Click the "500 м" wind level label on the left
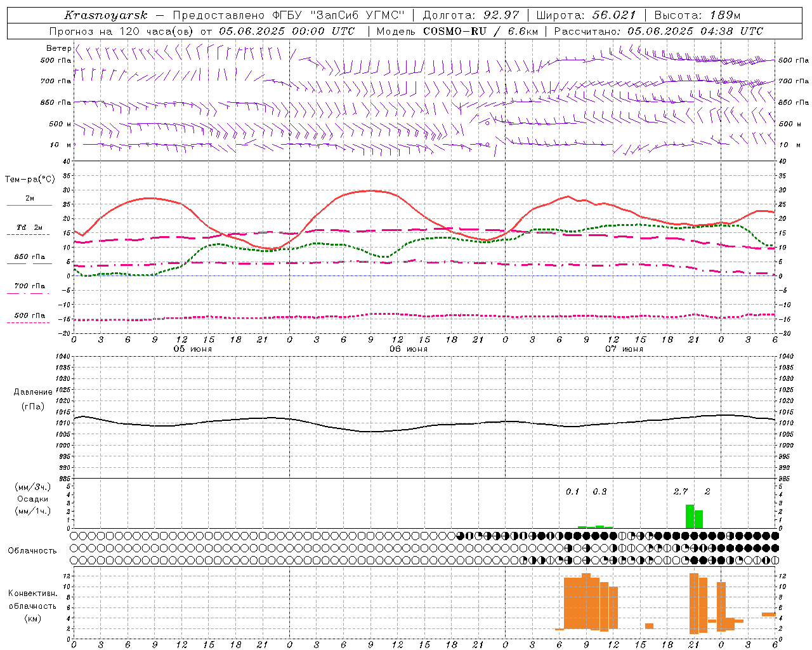Image resolution: width=812 pixels, height=650 pixels. (60, 124)
